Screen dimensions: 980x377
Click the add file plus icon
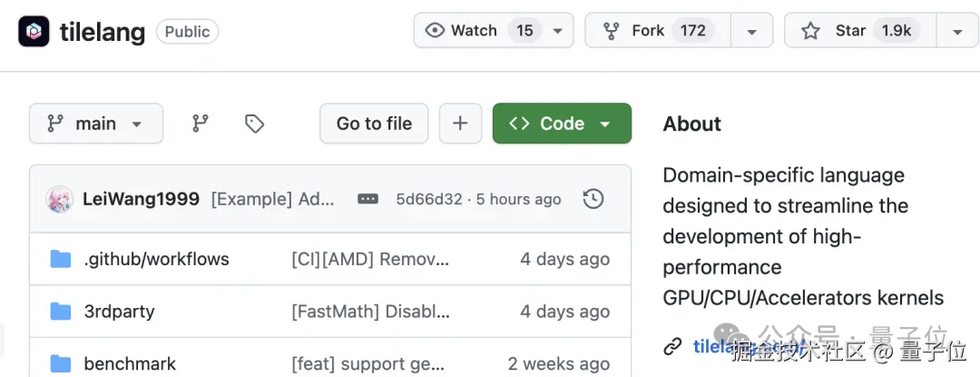pos(460,124)
